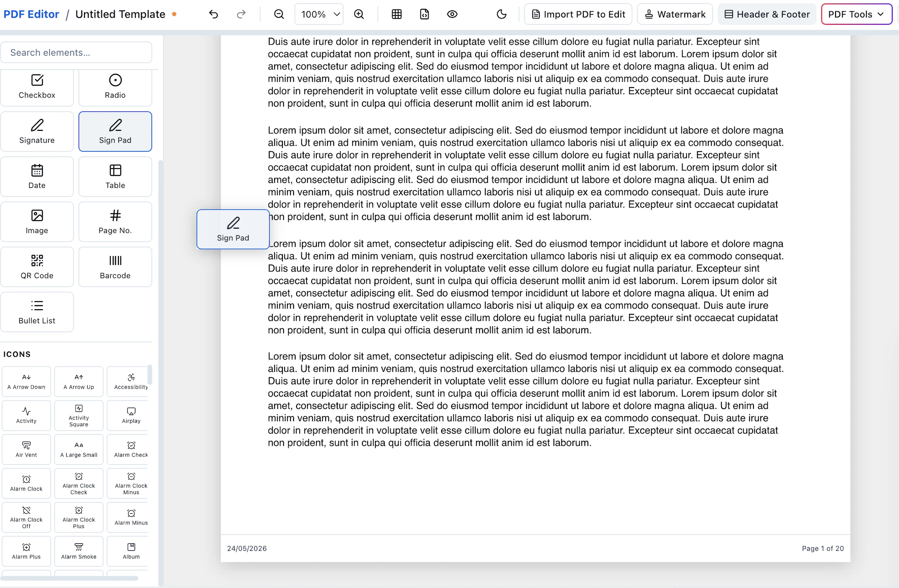Open the 100% zoom level dropdown

[319, 14]
